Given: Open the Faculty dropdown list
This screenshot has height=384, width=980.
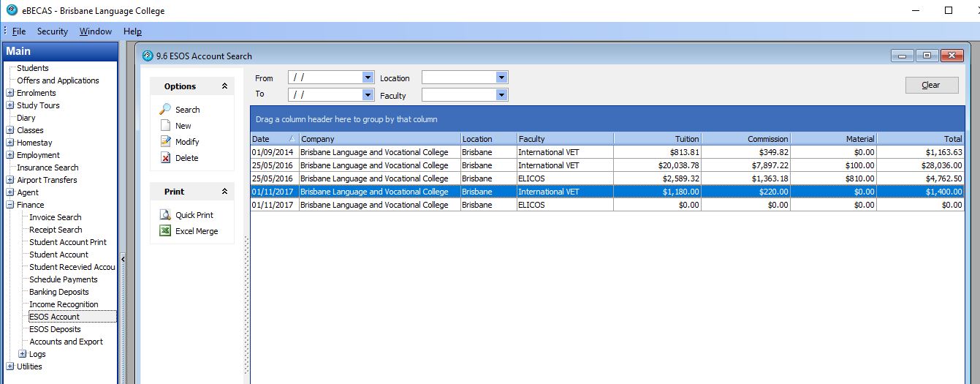Looking at the screenshot, I should tap(501, 94).
